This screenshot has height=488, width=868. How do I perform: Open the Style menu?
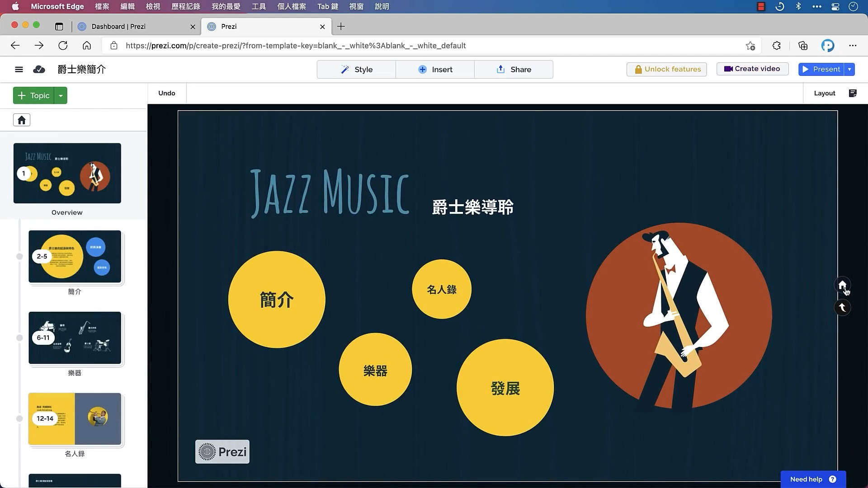(356, 69)
